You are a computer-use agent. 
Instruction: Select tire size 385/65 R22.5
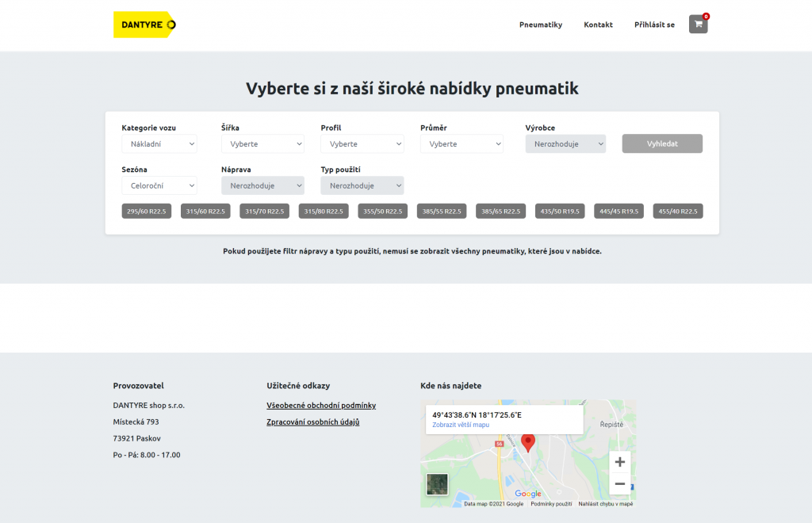501,211
